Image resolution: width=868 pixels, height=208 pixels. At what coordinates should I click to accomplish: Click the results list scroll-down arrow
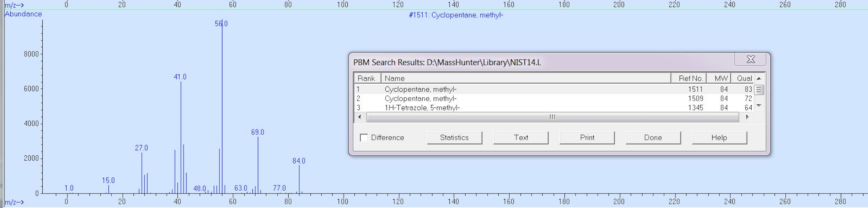tap(759, 106)
